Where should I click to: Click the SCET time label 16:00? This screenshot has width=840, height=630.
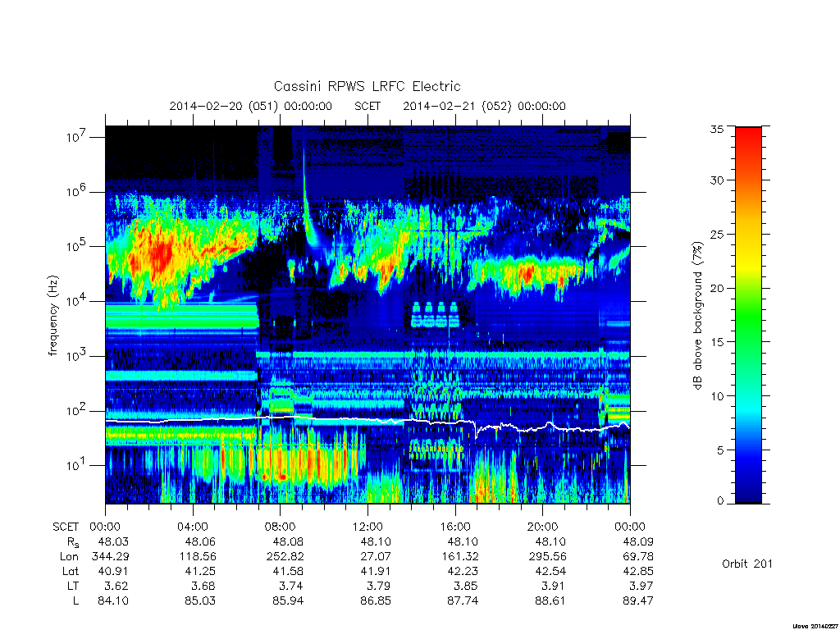point(454,527)
